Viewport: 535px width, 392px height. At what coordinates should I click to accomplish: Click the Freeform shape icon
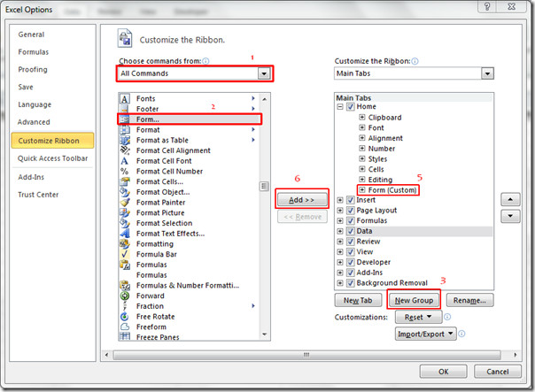tap(125, 327)
